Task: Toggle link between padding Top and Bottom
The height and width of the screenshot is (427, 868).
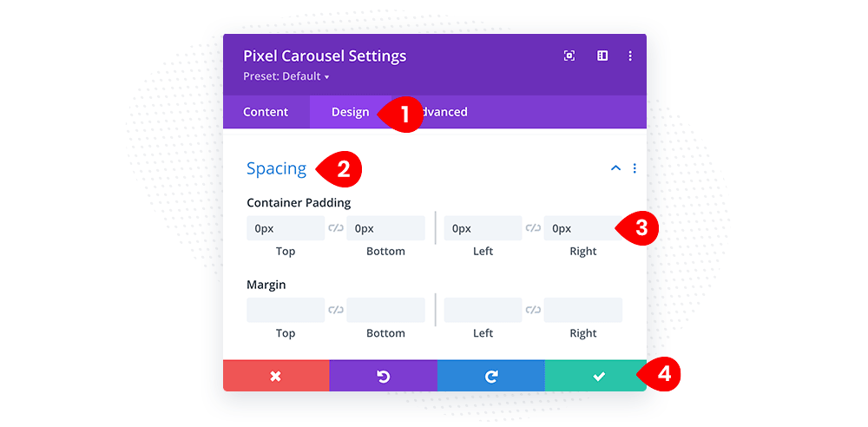Action: coord(335,227)
